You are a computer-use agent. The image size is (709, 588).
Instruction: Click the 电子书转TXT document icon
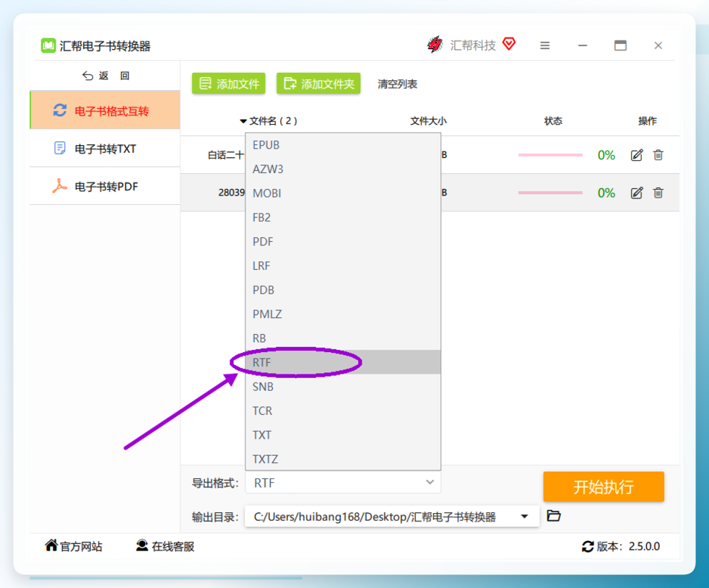pos(60,148)
